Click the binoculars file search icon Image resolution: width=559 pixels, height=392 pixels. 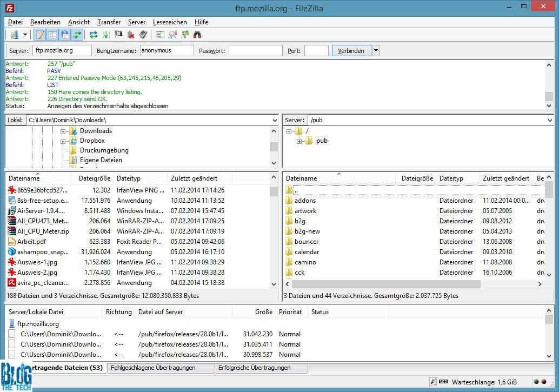(x=197, y=35)
